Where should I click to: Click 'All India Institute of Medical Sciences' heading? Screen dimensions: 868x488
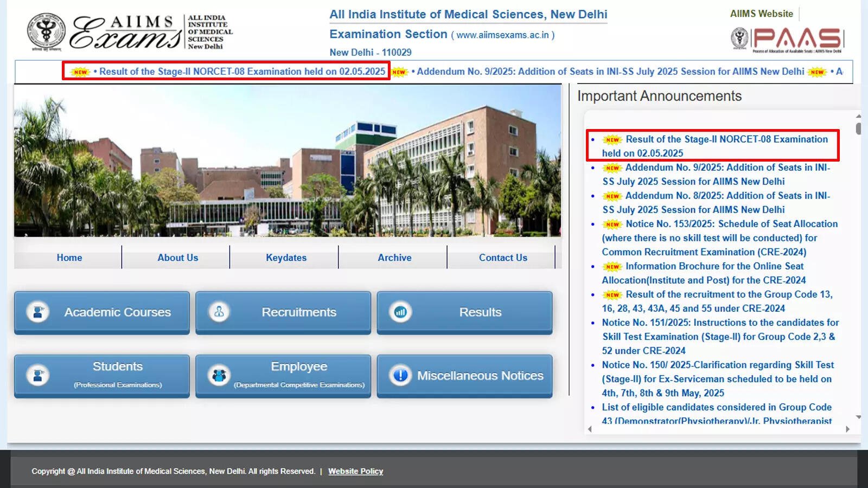(x=468, y=15)
